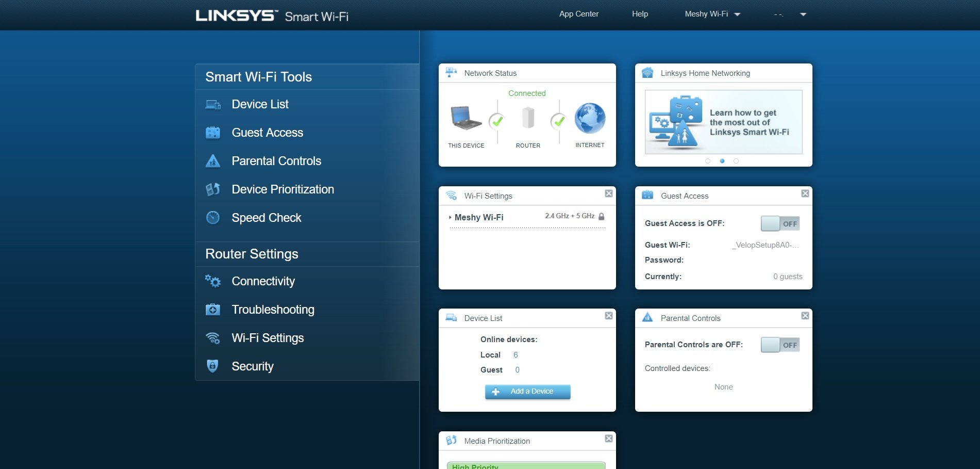
Task: Click the Local devices count 6
Action: [516, 355]
